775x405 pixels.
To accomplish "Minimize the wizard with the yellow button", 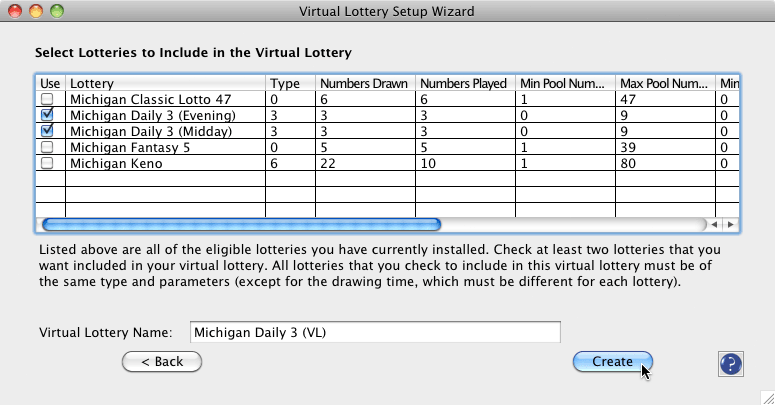I will pyautogui.click(x=36, y=10).
